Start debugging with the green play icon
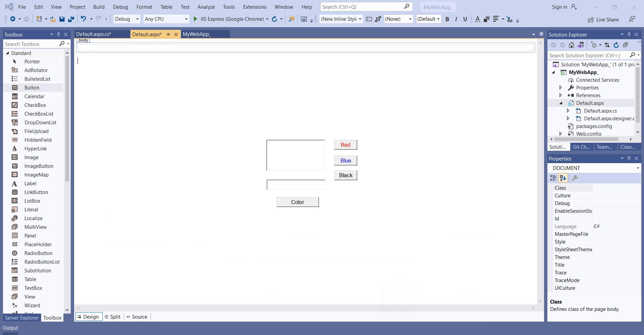The image size is (644, 335). coord(195,19)
